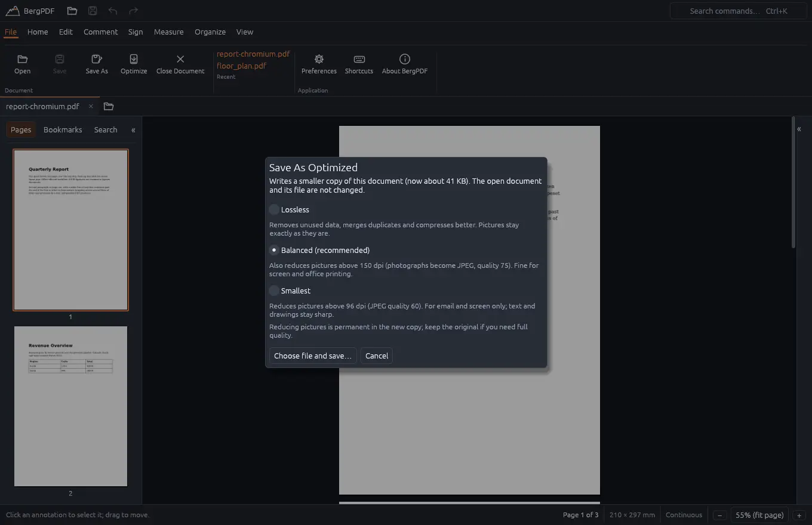Image resolution: width=812 pixels, height=525 pixels.
Task: Open the Edit ribbon tab
Action: (x=66, y=32)
